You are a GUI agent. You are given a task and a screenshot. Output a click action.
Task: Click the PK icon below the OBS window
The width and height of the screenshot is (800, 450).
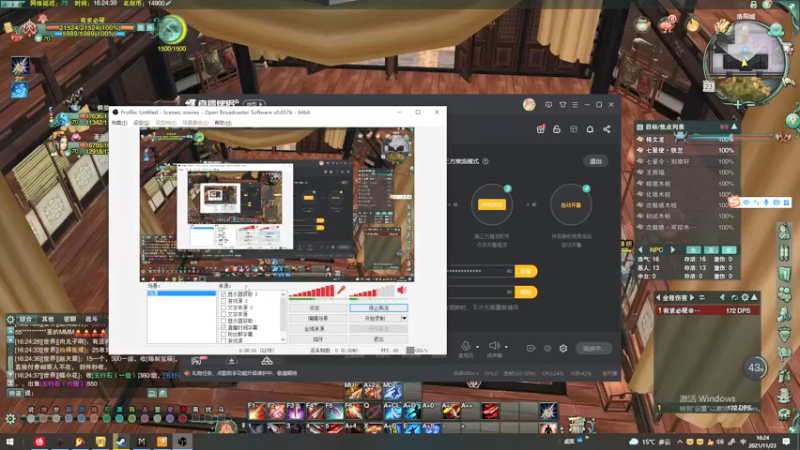click(x=197, y=361)
